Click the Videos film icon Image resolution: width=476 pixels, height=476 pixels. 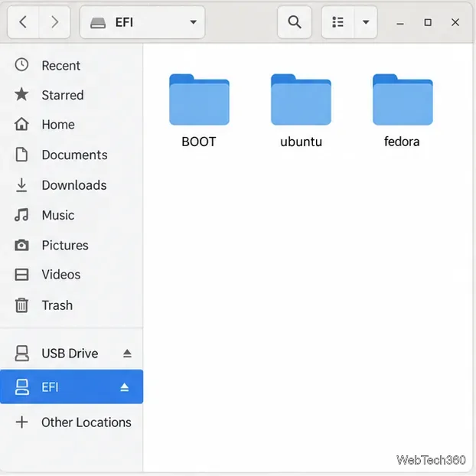tap(21, 275)
